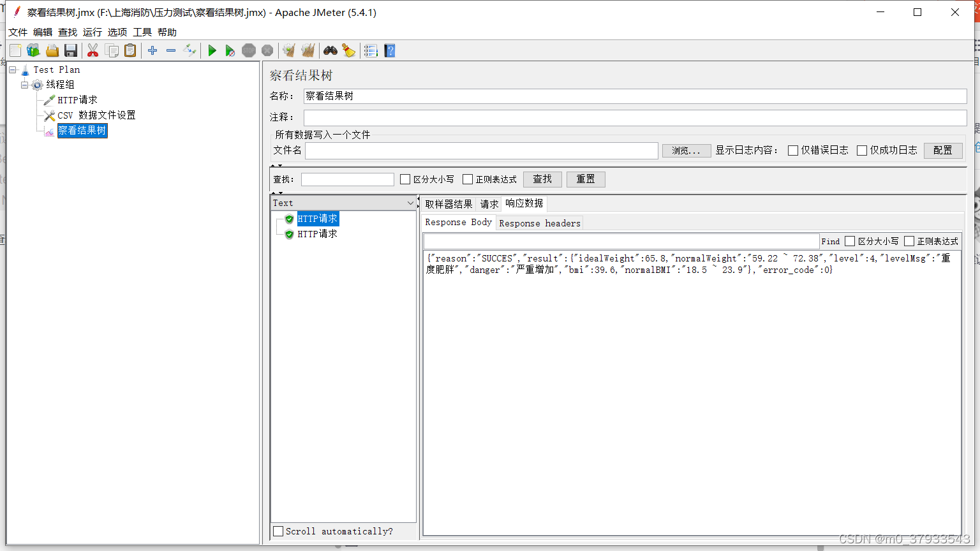The image size is (980, 551).
Task: Toggle 正则表达式 checkbox beside Find
Action: (x=909, y=241)
